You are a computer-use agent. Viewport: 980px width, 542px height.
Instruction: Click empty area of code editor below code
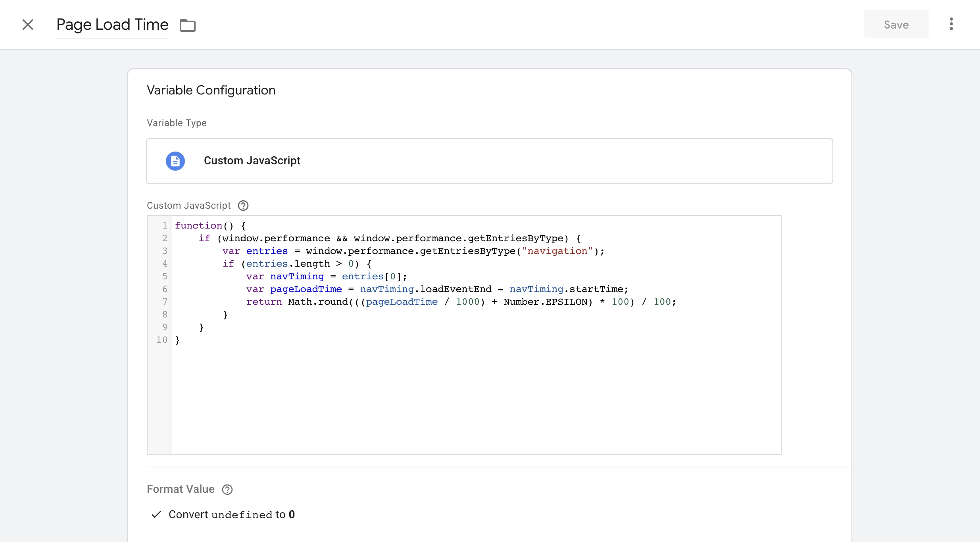[476, 401]
